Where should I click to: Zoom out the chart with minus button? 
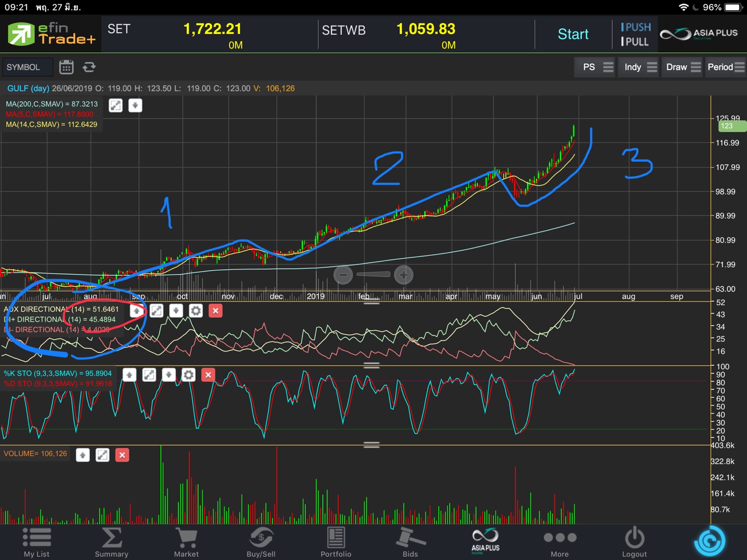point(343,274)
